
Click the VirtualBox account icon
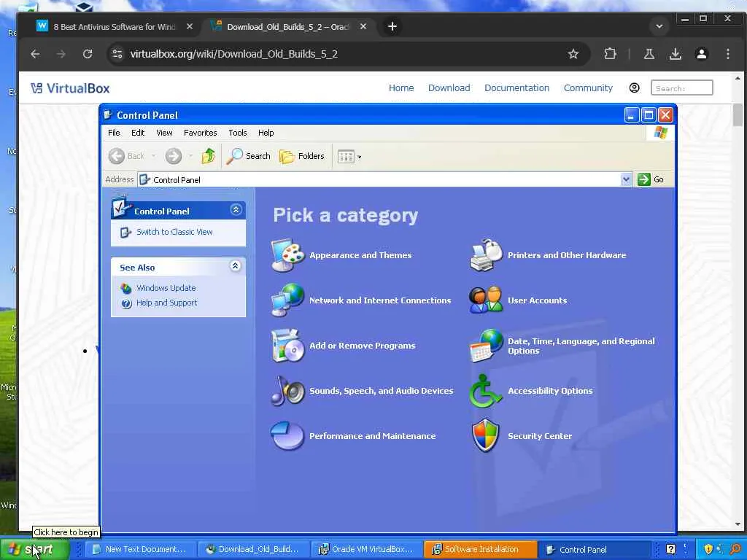pyautogui.click(x=634, y=88)
